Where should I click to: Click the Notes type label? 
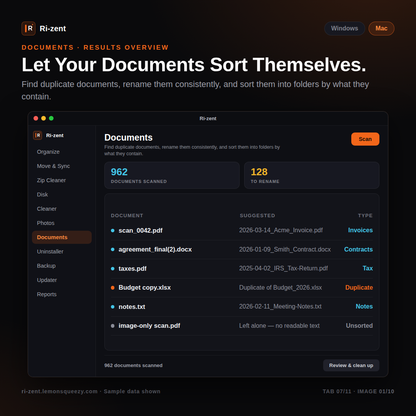(x=364, y=307)
